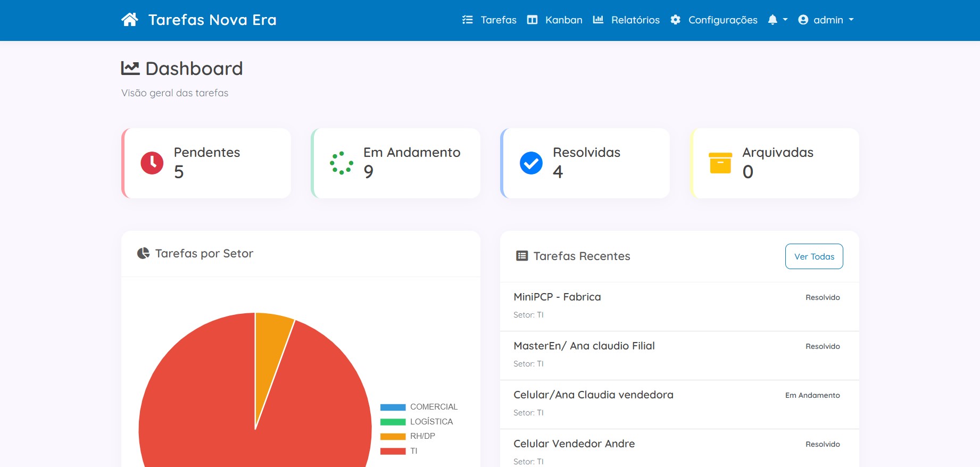
Task: Open the notifications bell dropdown
Action: [777, 20]
